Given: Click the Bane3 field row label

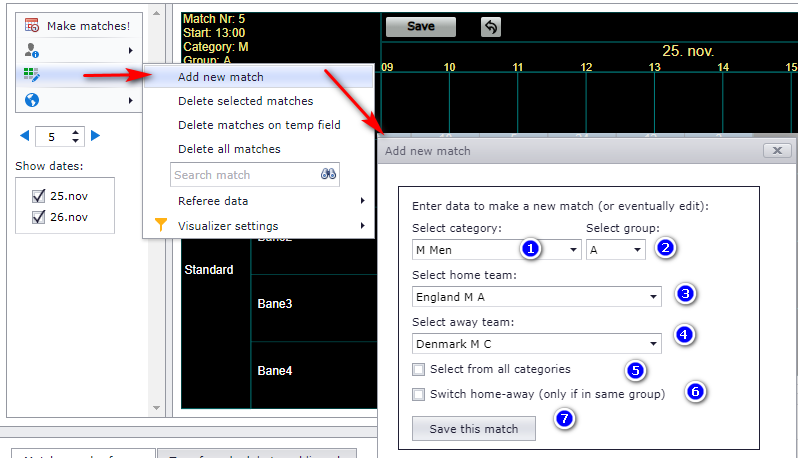Looking at the screenshot, I should click(275, 304).
